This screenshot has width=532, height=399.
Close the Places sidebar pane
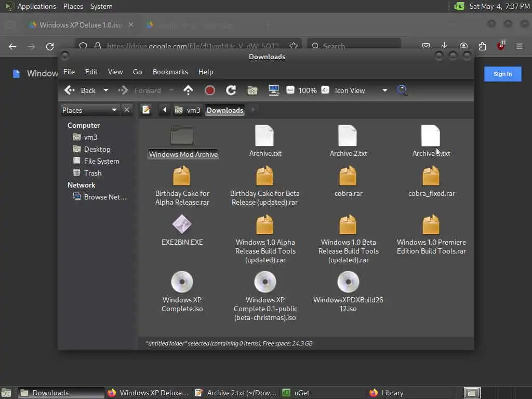pos(127,110)
